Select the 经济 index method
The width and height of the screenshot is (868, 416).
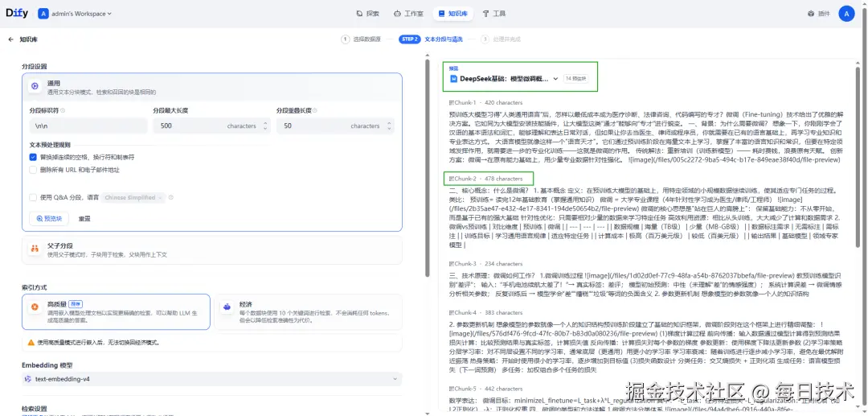(x=308, y=312)
